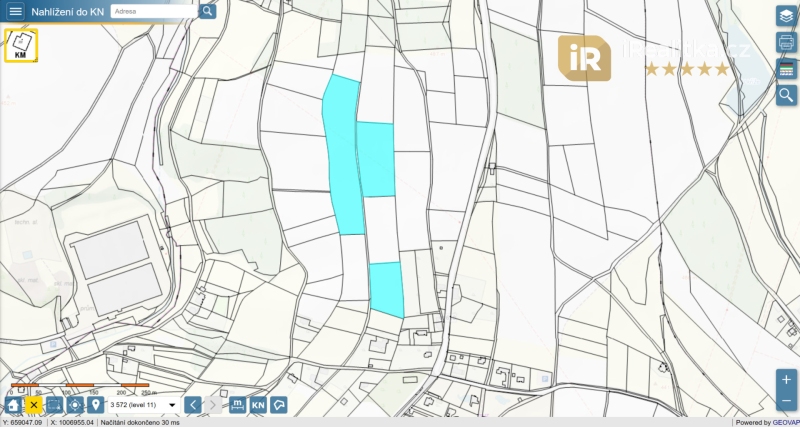800x427 pixels.
Task: Open the hamburger main menu
Action: click(x=15, y=11)
